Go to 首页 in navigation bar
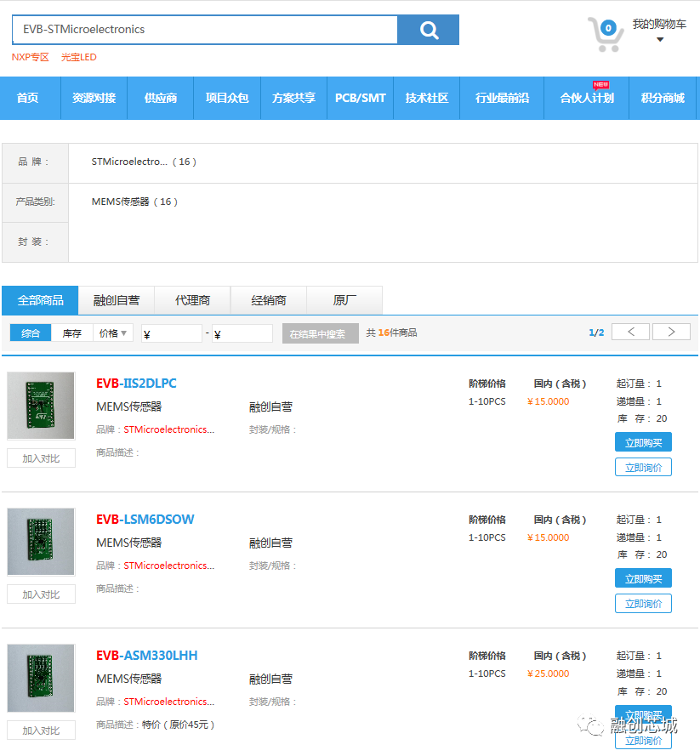 27,98
